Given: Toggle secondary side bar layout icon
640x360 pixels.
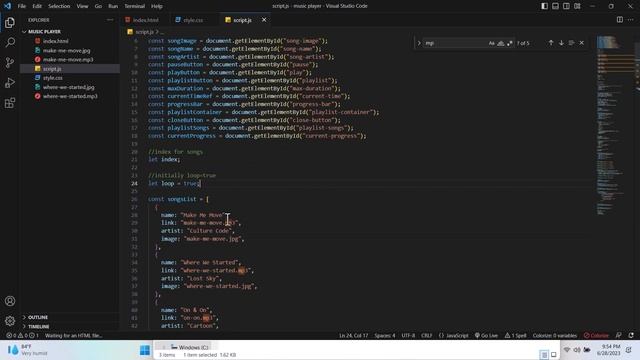Looking at the screenshot, I should click(x=567, y=6).
